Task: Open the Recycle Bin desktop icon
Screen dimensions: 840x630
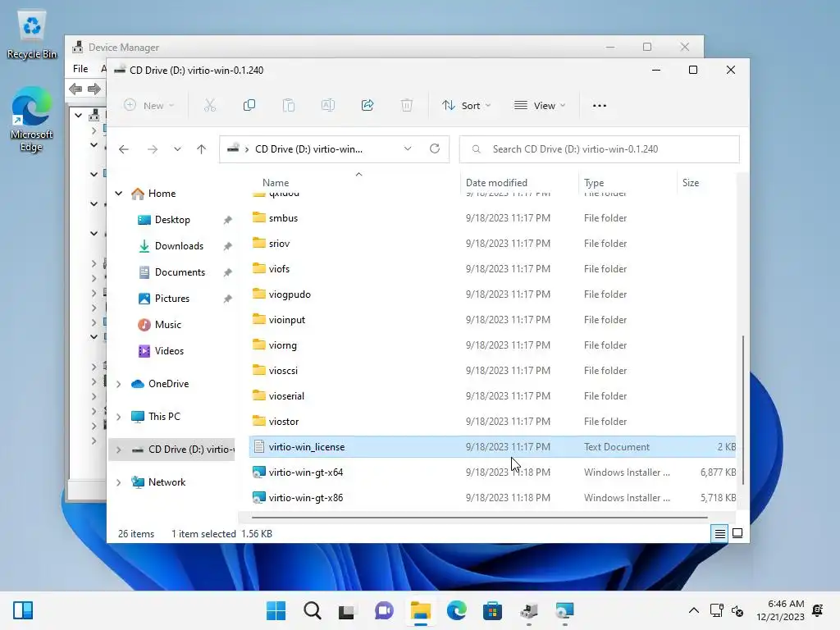Action: [x=32, y=36]
